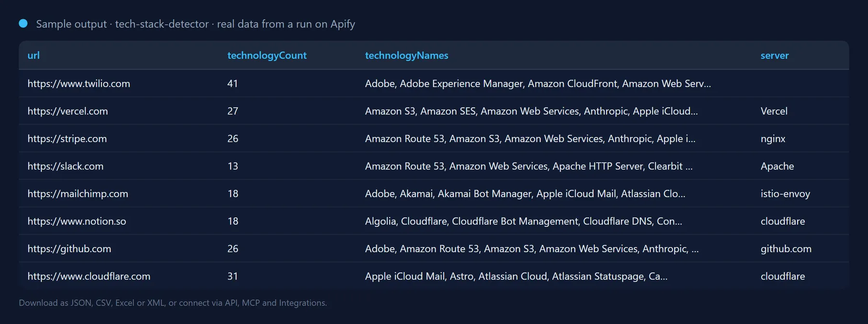The height and width of the screenshot is (324, 868).
Task: Select the istio-envoy server value
Action: (785, 194)
